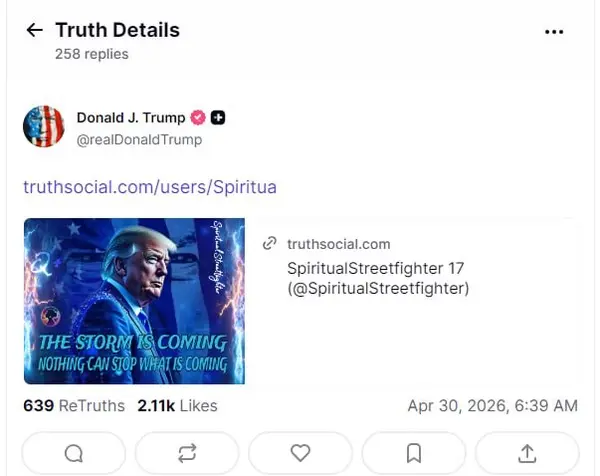Image resolution: width=600 pixels, height=476 pixels.
Task: Click the red verified badge
Action: coord(198,118)
